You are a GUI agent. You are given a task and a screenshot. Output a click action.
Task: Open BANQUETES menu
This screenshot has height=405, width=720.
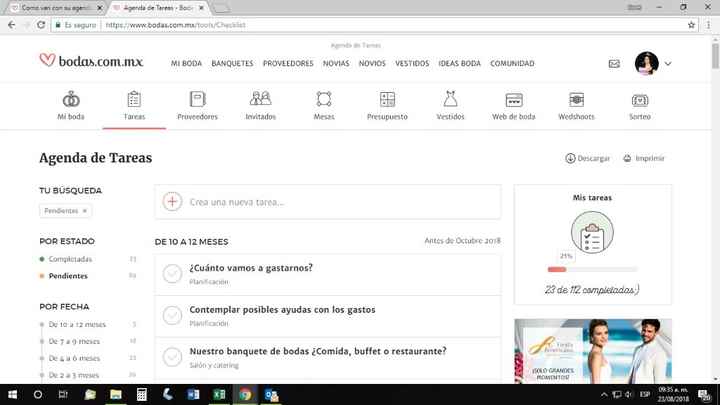pos(232,63)
